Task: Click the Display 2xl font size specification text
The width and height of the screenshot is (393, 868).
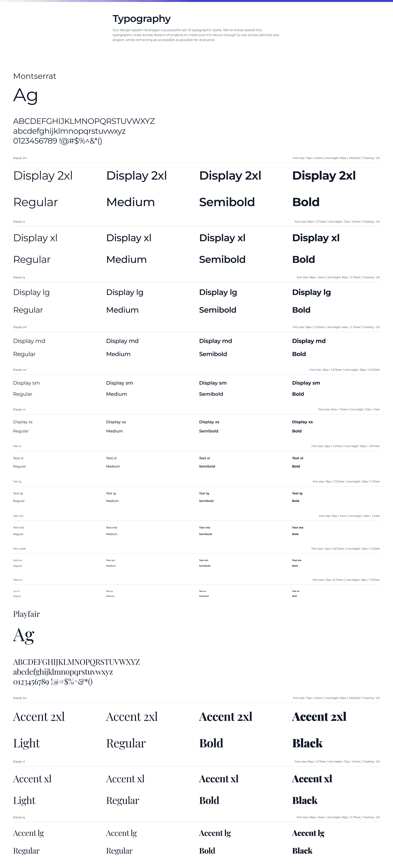Action: point(336,158)
